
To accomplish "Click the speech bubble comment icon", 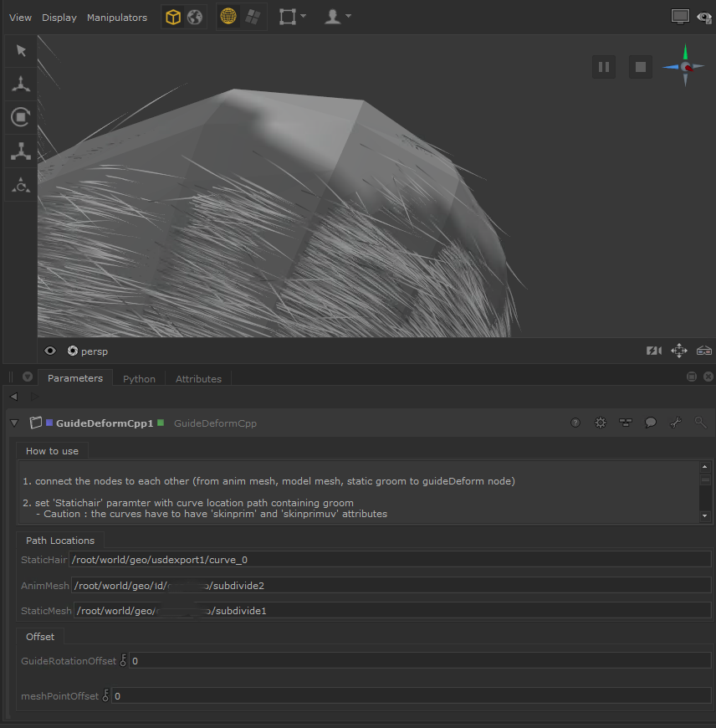I will [x=650, y=423].
